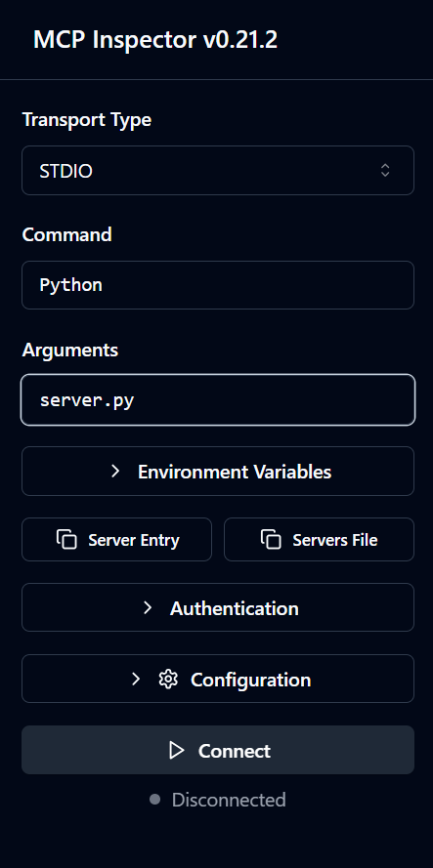The height and width of the screenshot is (868, 433).
Task: Click the play triangle icon in Connect
Action: point(176,751)
